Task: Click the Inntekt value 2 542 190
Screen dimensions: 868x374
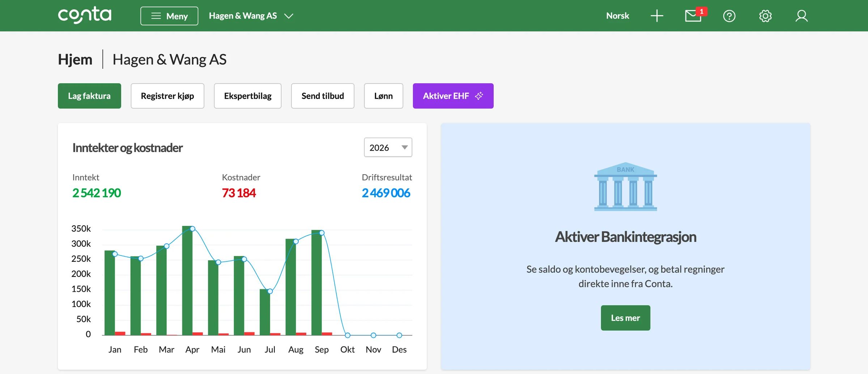Action: pyautogui.click(x=97, y=193)
